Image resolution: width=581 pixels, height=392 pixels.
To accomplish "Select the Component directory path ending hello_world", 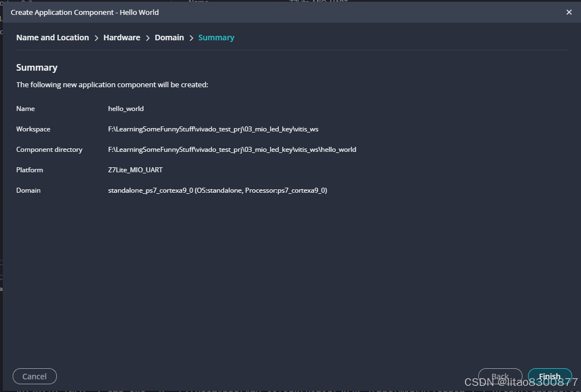I will click(232, 149).
